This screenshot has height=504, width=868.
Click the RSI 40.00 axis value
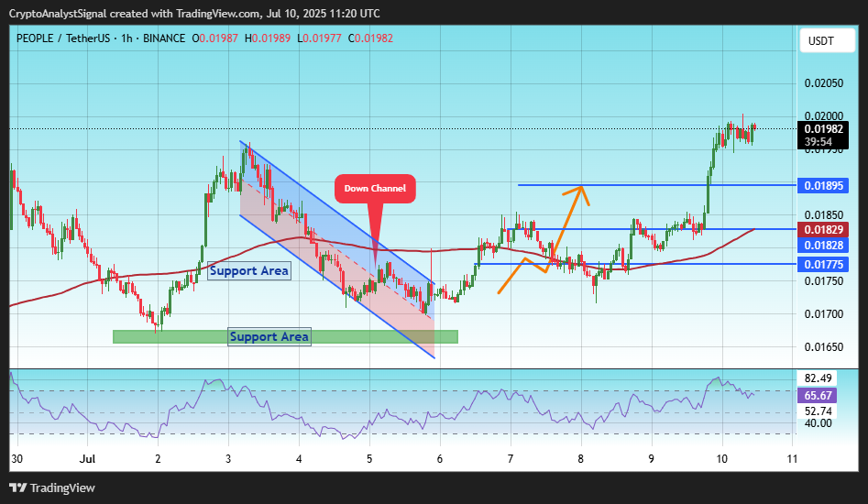coord(818,423)
